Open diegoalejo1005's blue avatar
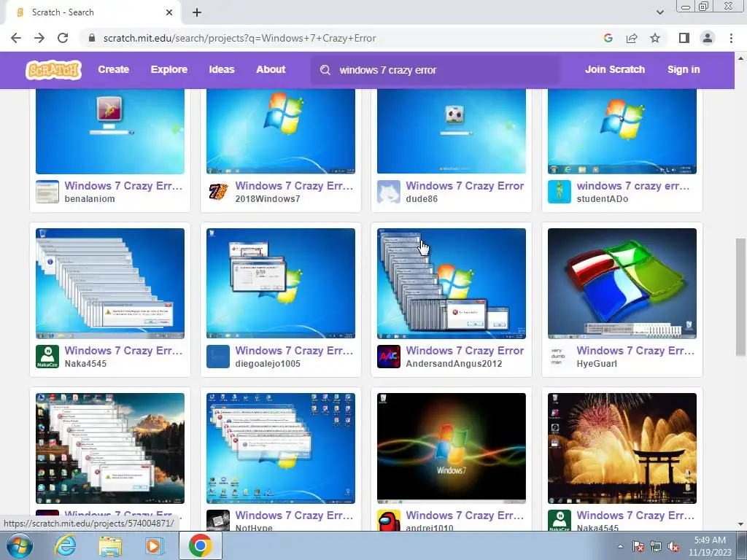 pyautogui.click(x=218, y=357)
